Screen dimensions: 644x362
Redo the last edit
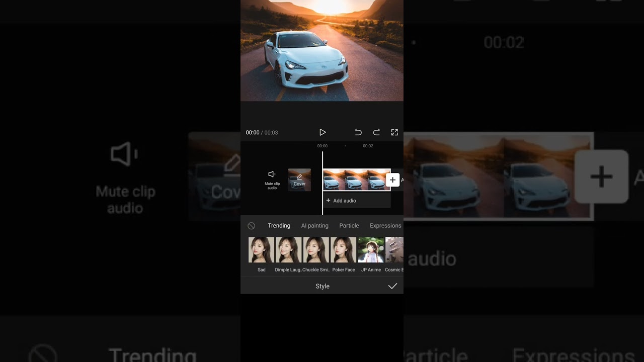(376, 132)
